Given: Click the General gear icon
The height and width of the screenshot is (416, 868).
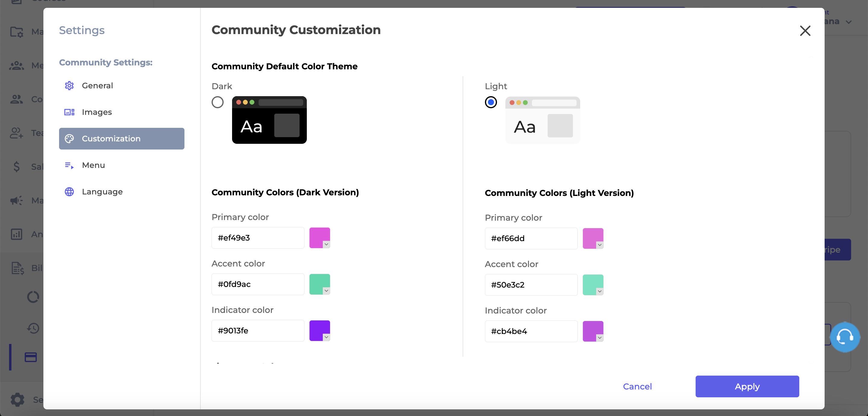Looking at the screenshot, I should [69, 86].
